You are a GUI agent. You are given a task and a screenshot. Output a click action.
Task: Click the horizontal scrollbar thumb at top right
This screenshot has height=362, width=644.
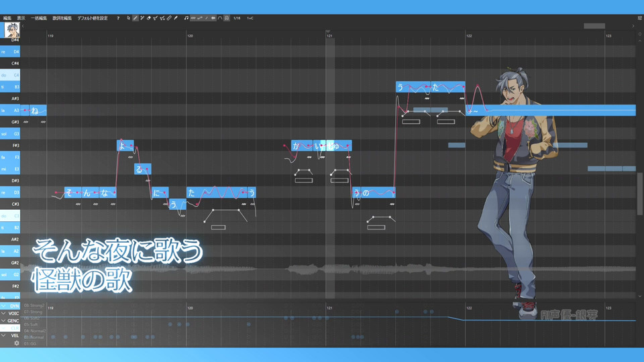(x=594, y=26)
